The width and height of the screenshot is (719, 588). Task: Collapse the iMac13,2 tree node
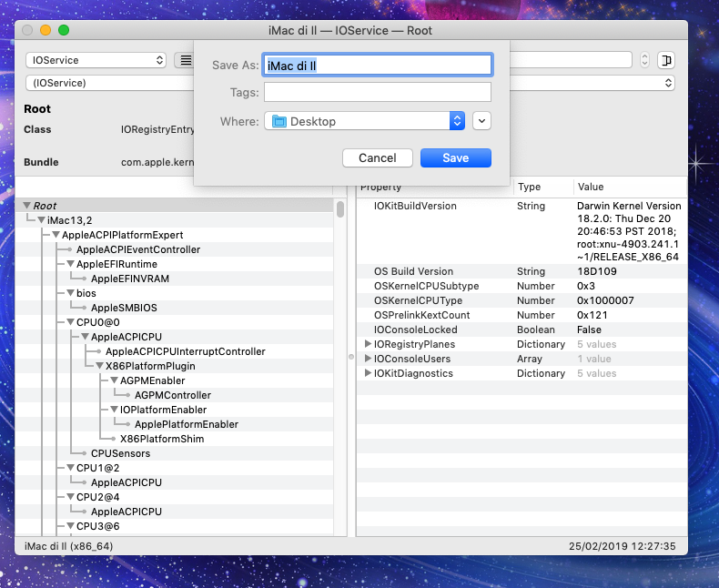(x=41, y=220)
